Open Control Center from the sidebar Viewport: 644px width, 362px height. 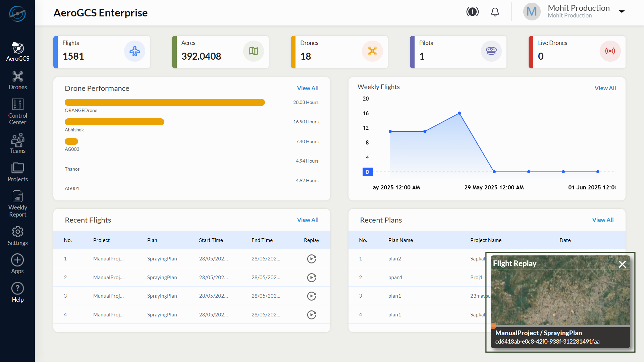(17, 112)
